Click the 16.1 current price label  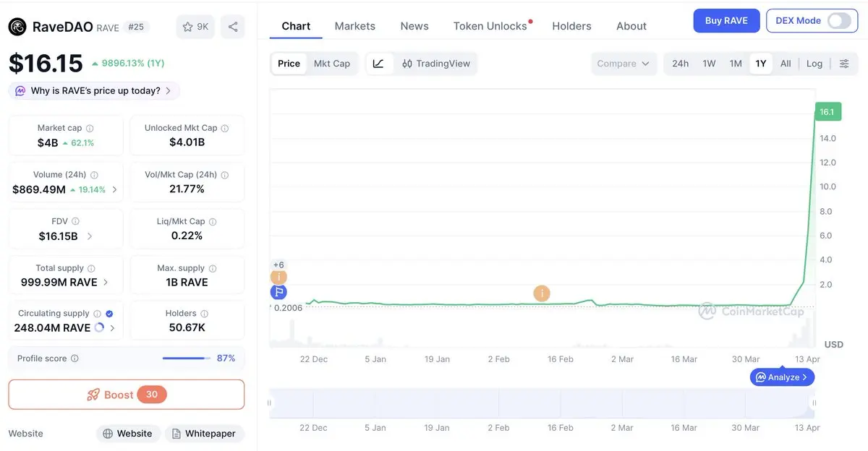click(x=827, y=112)
